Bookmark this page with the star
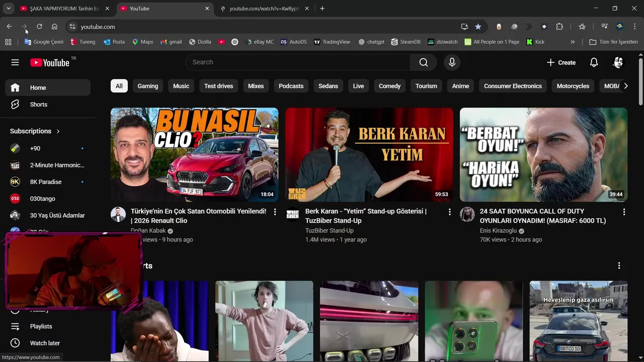Screen dimensions: 644x362 (478, 27)
